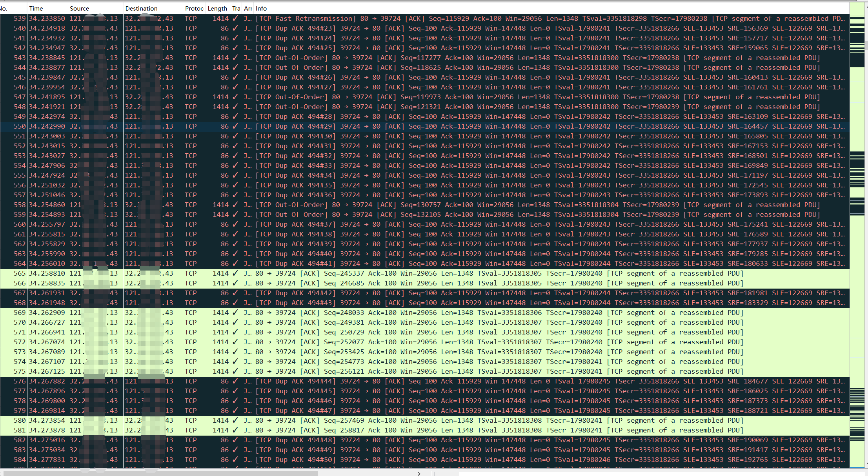This screenshot has height=476, width=868.
Task: Select packet 565 with Seq=245337
Action: [x=392, y=273]
